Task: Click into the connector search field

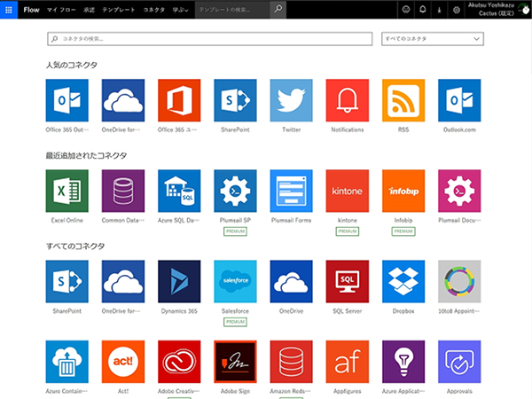Action: [x=209, y=39]
